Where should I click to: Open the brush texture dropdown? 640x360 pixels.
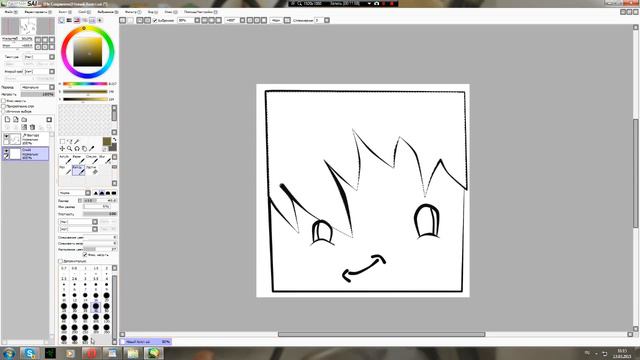click(78, 229)
